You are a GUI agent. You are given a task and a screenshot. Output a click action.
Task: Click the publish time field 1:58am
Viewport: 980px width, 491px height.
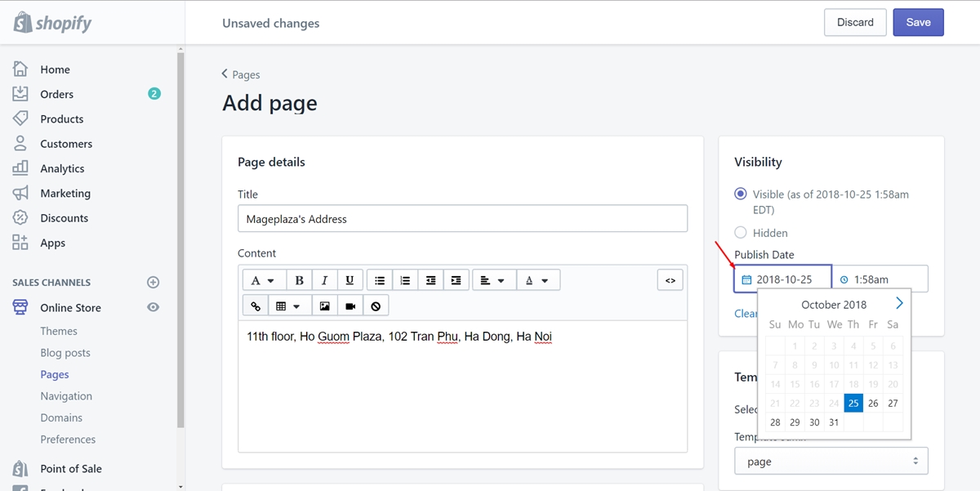(880, 279)
